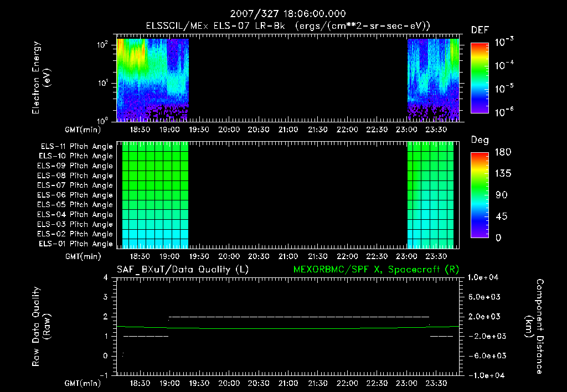The height and width of the screenshot is (392, 567).
Task: Click the Raw Data Quality axis label
Action: pyautogui.click(x=41, y=327)
